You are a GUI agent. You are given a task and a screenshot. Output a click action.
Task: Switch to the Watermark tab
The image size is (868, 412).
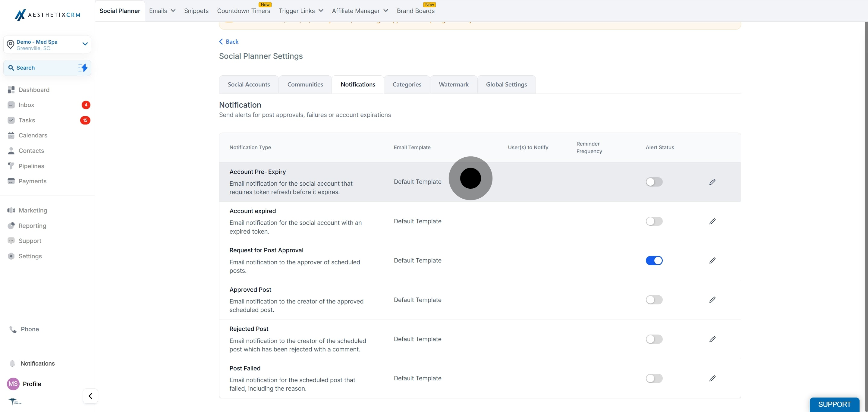[x=453, y=85]
